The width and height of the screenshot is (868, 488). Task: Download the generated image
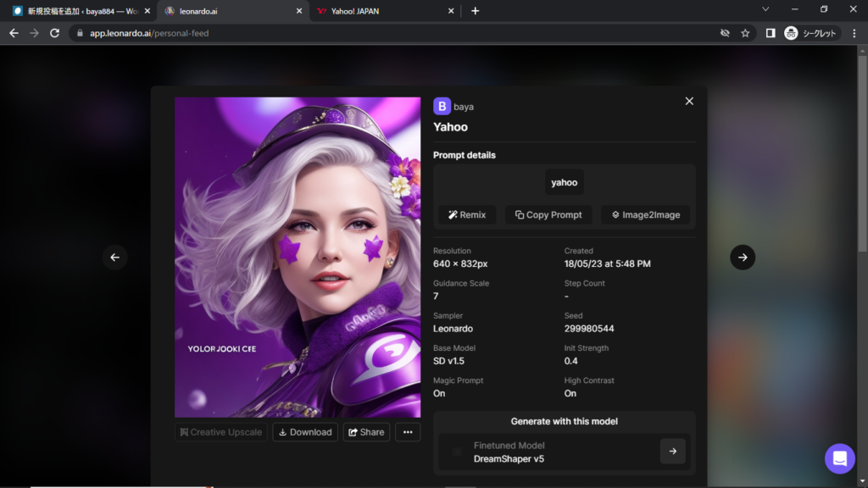point(305,432)
